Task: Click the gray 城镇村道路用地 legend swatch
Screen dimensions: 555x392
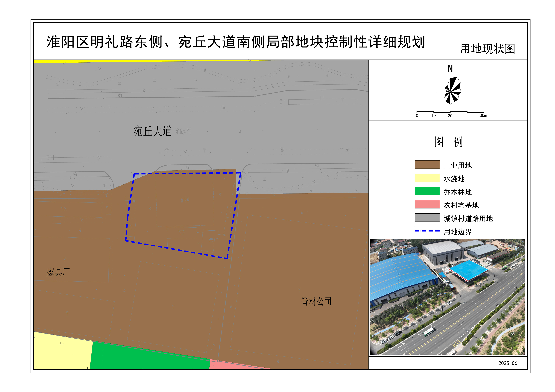Action: [x=427, y=218]
